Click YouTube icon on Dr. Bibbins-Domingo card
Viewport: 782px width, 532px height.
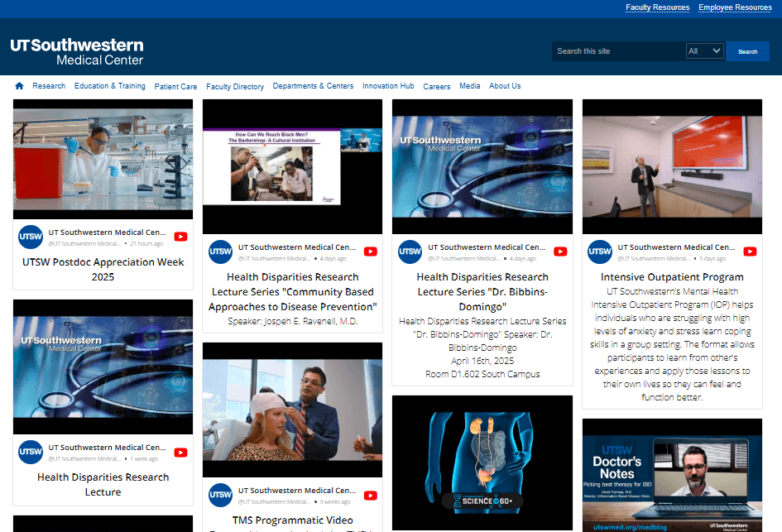(560, 252)
